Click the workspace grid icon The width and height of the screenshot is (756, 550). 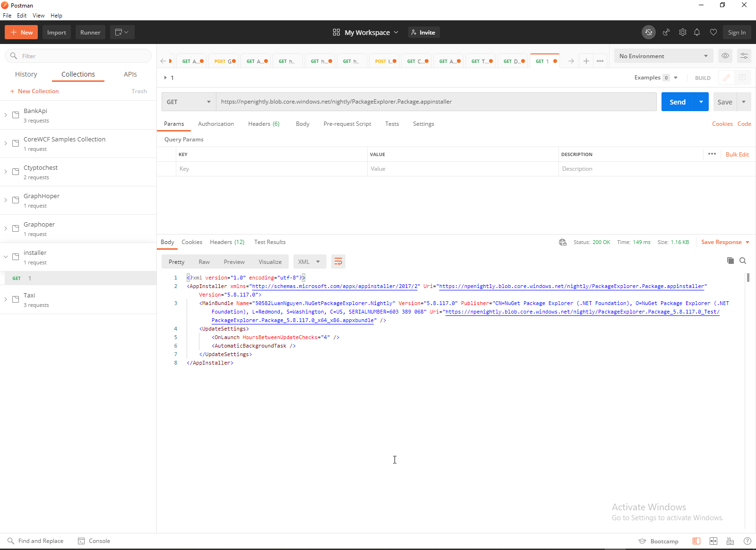(x=336, y=32)
